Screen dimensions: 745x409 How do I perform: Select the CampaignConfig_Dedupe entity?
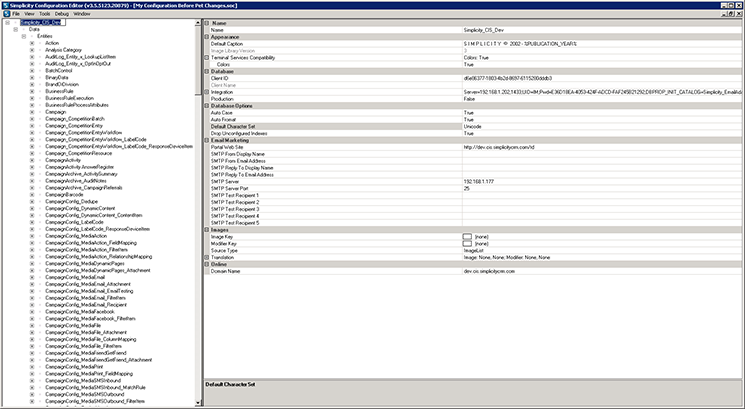[x=71, y=201]
